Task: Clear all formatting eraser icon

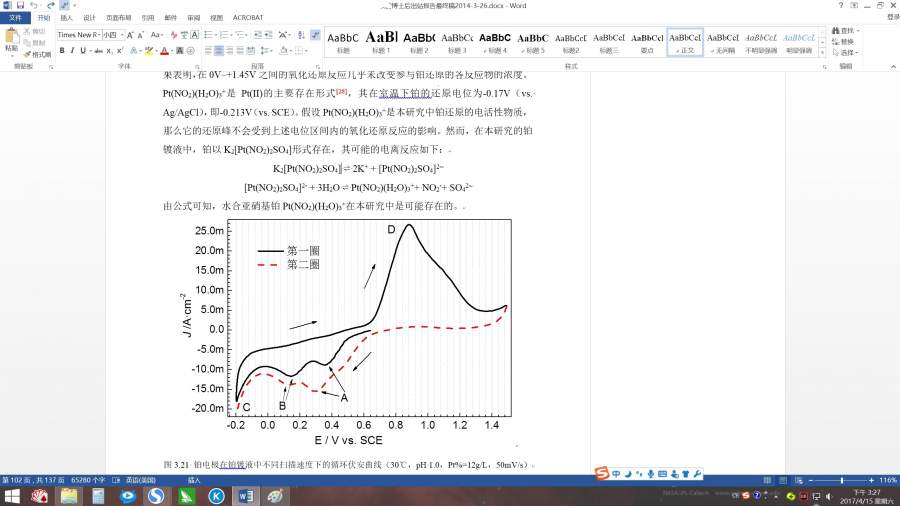Action: (174, 35)
